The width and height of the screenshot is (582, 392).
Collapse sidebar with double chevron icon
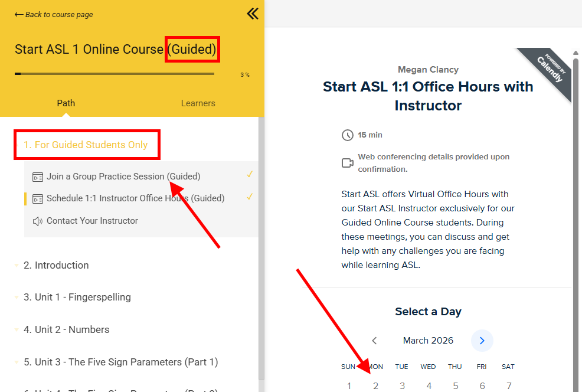click(x=253, y=14)
